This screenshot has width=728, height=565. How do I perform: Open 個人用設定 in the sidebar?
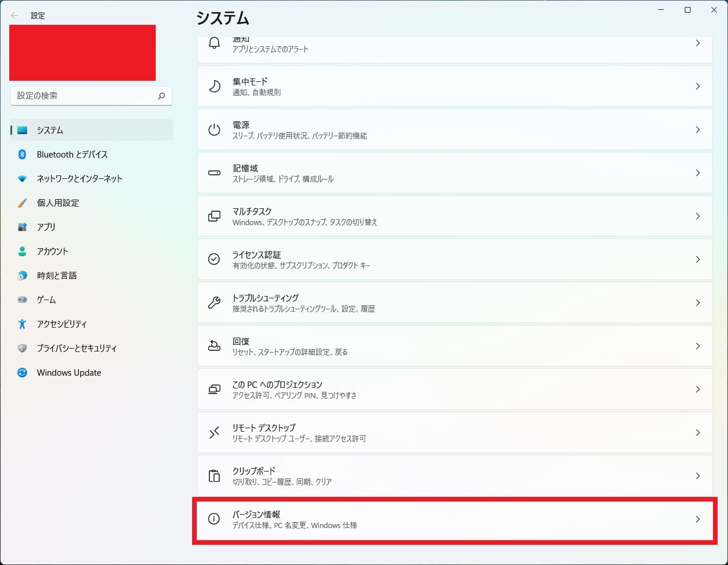click(x=92, y=203)
